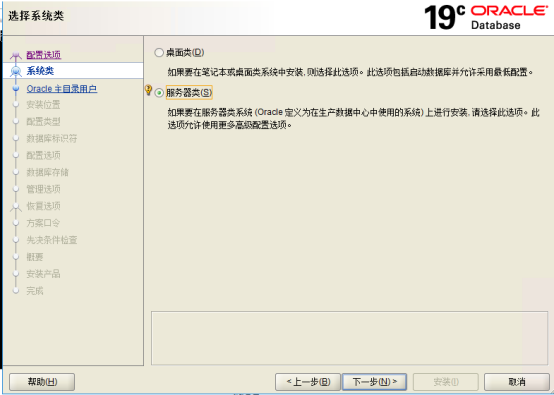Screen dimensions: 554x395
Task: Click the Oracle Database 19c logo
Action: (x=486, y=17)
